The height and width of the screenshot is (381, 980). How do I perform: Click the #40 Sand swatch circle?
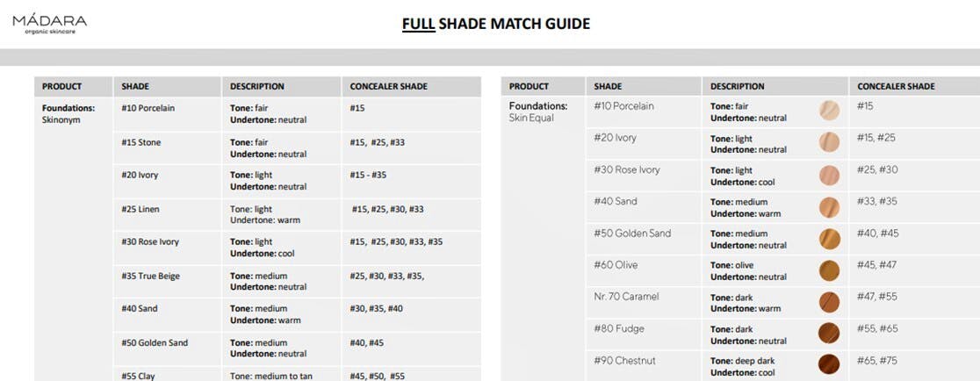click(829, 207)
